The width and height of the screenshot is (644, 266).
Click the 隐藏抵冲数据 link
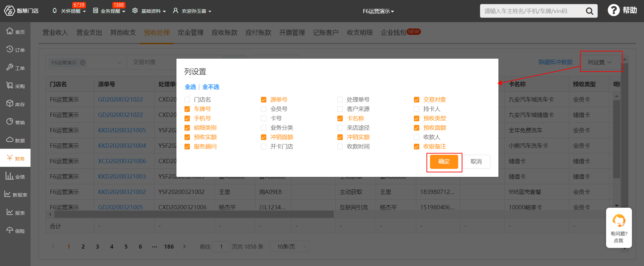[555, 62]
